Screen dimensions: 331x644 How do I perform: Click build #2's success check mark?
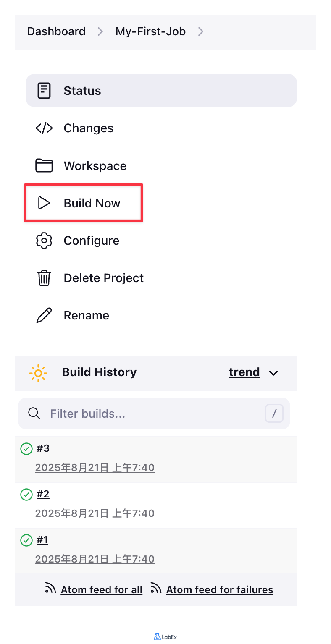pyautogui.click(x=26, y=495)
